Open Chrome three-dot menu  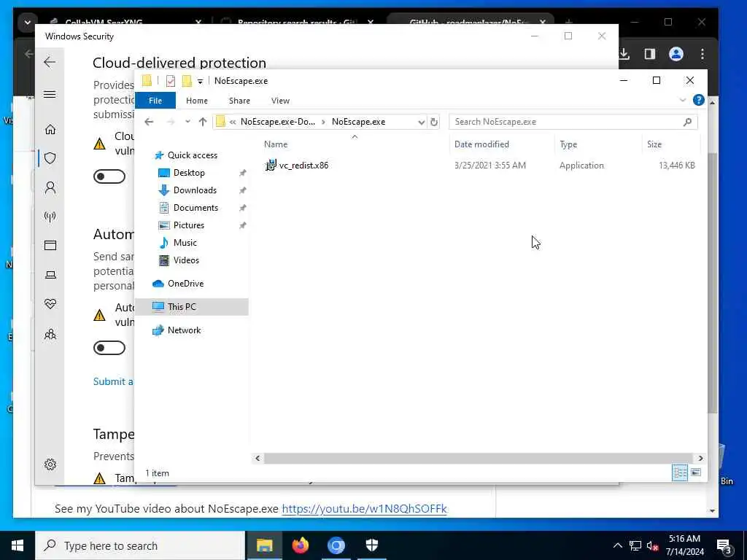click(x=703, y=54)
